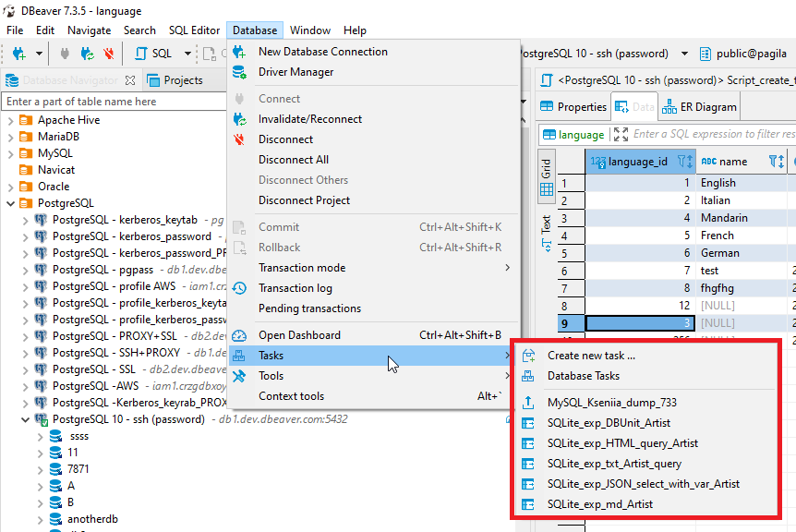Open the Window menu
Viewport: 796px width, 532px height.
pos(309,30)
